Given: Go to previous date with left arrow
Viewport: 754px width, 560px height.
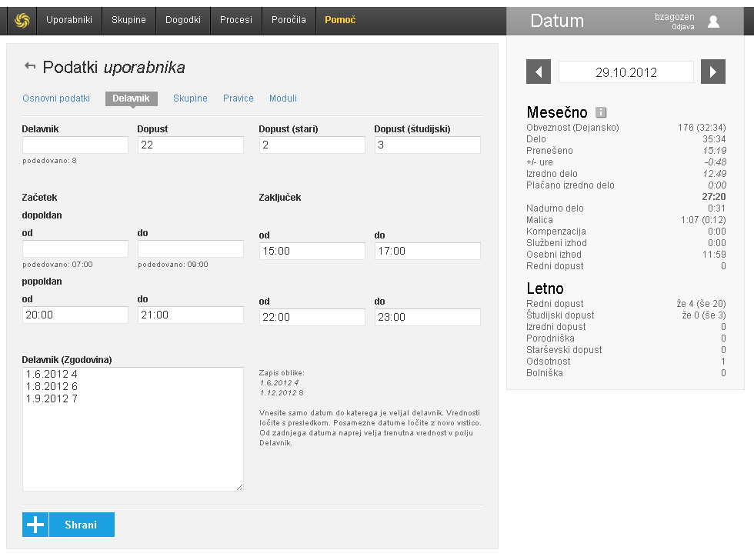Looking at the screenshot, I should [539, 72].
